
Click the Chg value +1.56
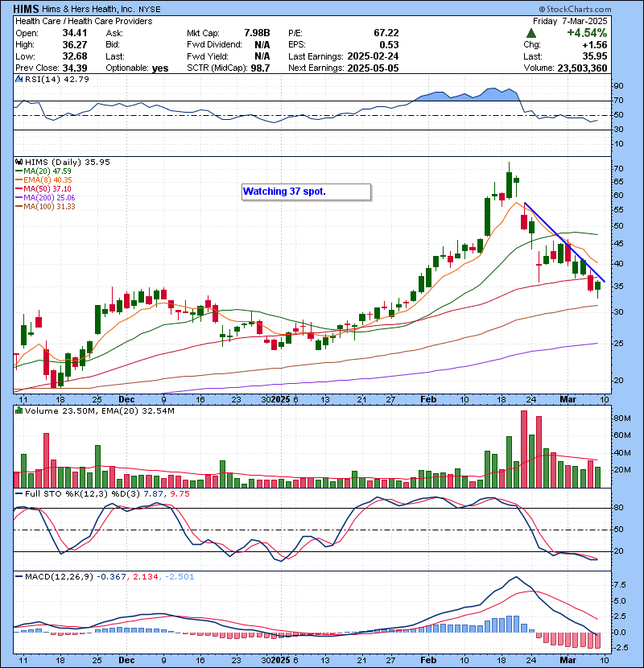[x=595, y=45]
